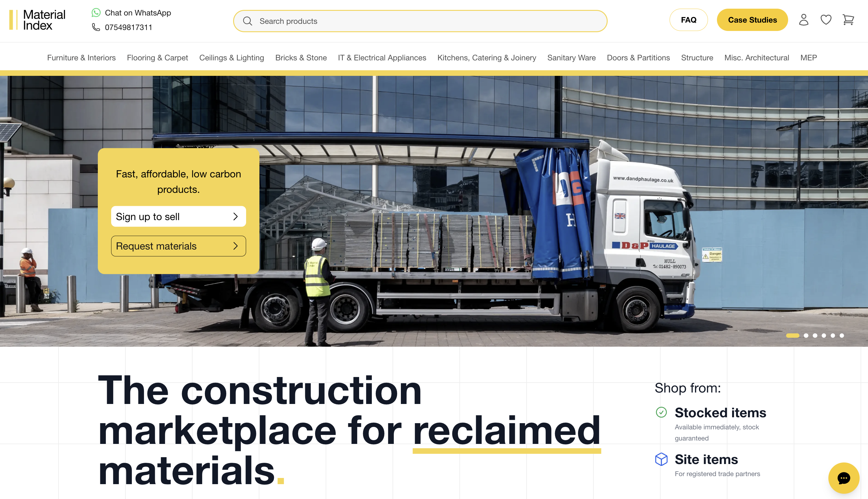Viewport: 868px width, 499px height.
Task: Open the live chat bubble widget
Action: click(844, 478)
